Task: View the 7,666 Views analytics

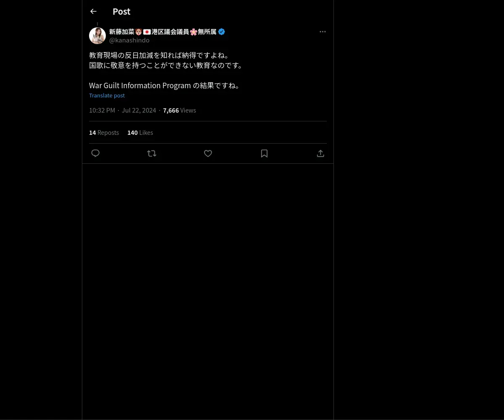Action: tap(179, 110)
